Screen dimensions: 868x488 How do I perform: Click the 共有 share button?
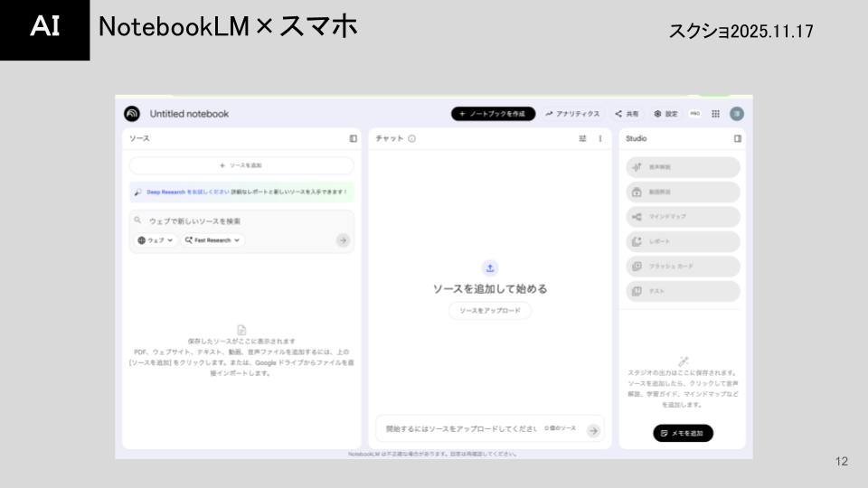(627, 114)
